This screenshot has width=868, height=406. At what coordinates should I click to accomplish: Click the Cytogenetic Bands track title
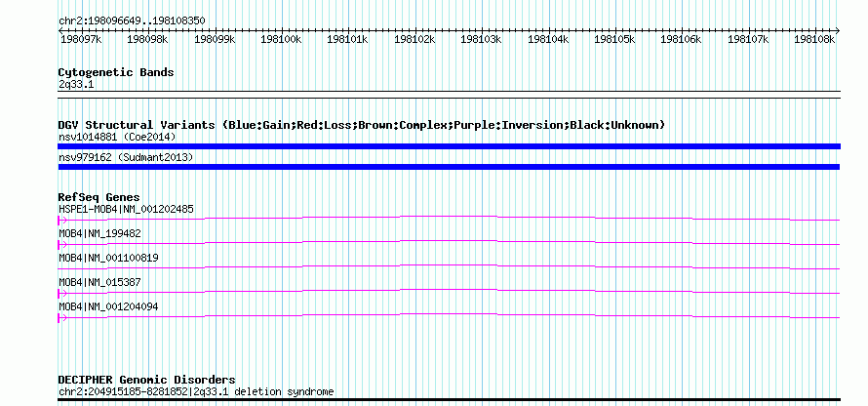[116, 72]
